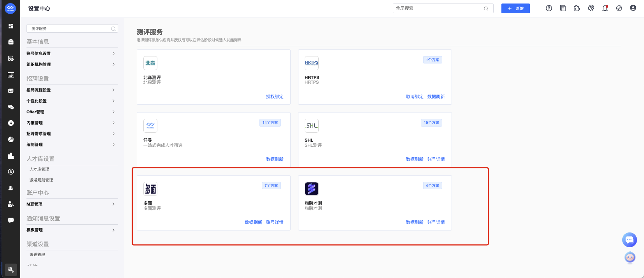
Task: Click 数据刷新 on 猎聘才测 card
Action: 415,222
